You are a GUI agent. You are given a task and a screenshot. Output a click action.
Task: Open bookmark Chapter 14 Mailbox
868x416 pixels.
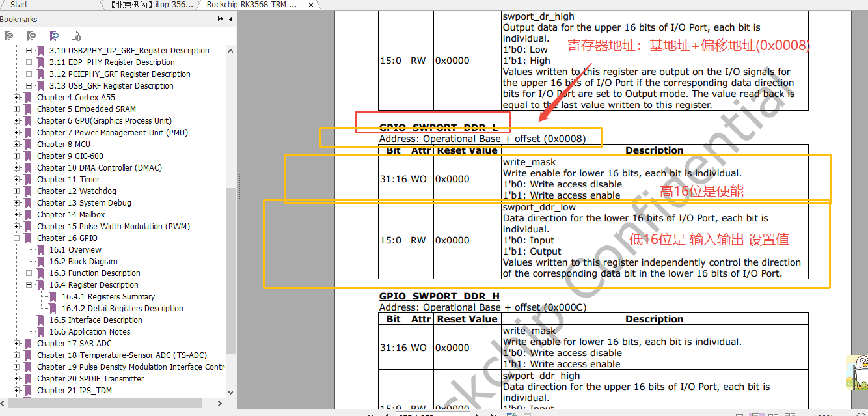point(71,215)
